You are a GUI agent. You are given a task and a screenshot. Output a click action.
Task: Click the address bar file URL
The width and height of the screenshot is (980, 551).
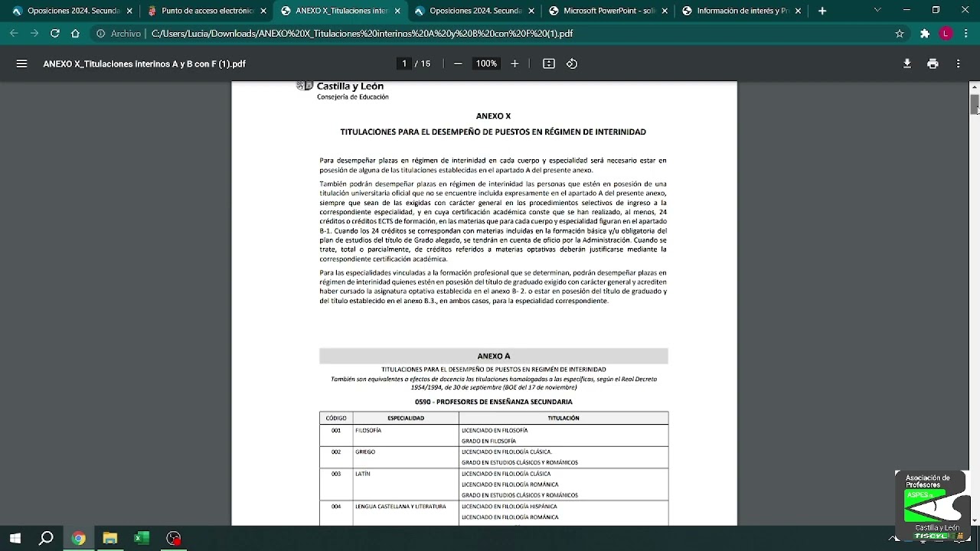coord(362,34)
